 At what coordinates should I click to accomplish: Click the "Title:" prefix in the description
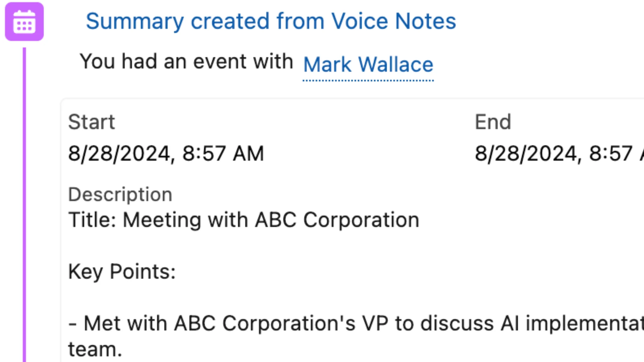[92, 220]
